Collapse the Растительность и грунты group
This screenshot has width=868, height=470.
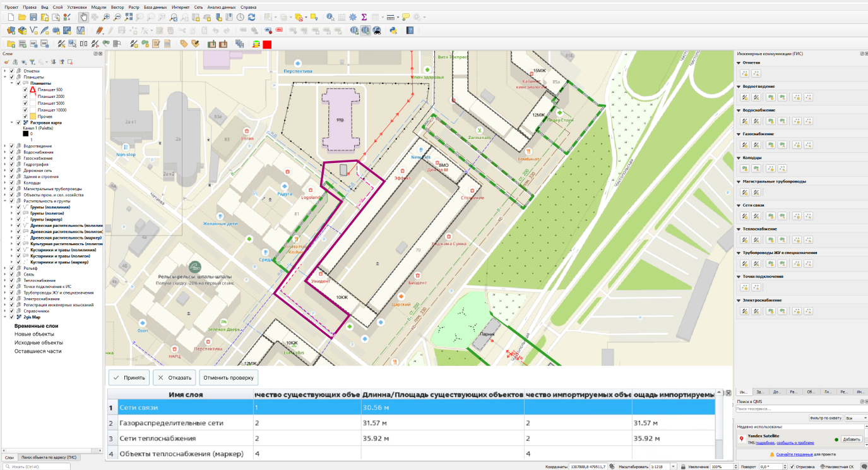click(5, 201)
